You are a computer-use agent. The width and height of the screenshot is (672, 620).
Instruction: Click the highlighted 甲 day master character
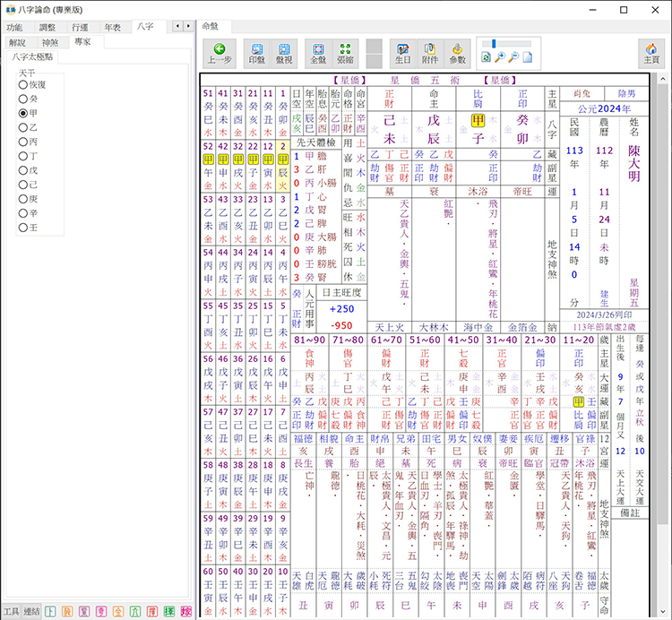[x=478, y=120]
